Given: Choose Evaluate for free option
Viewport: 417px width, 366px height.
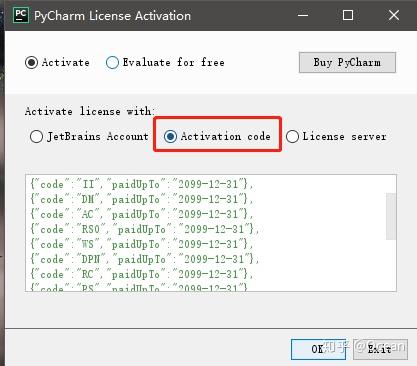Looking at the screenshot, I should click(x=112, y=62).
